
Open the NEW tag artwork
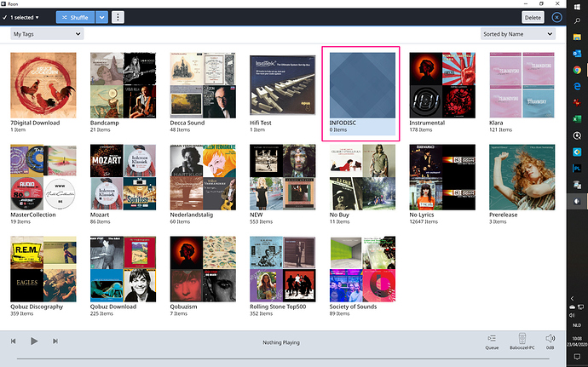283,177
